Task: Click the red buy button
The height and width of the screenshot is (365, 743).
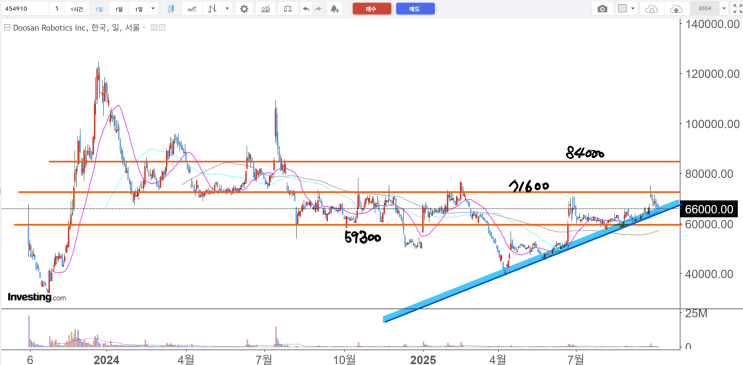Action: coord(372,9)
